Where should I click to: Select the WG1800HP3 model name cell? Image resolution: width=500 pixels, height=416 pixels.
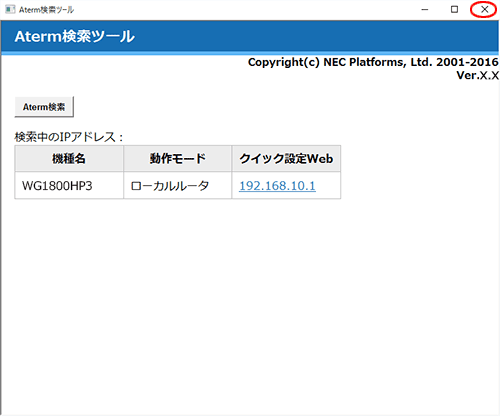(x=69, y=185)
